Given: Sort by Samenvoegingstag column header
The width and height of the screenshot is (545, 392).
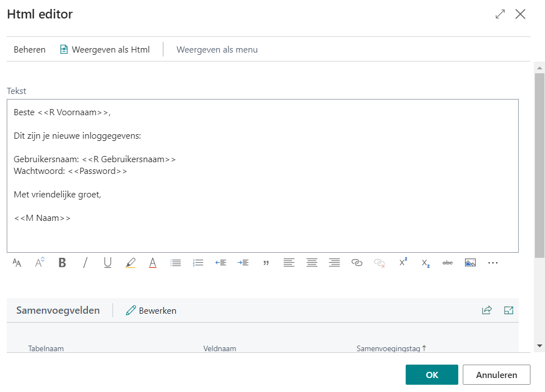Looking at the screenshot, I should click(391, 348).
